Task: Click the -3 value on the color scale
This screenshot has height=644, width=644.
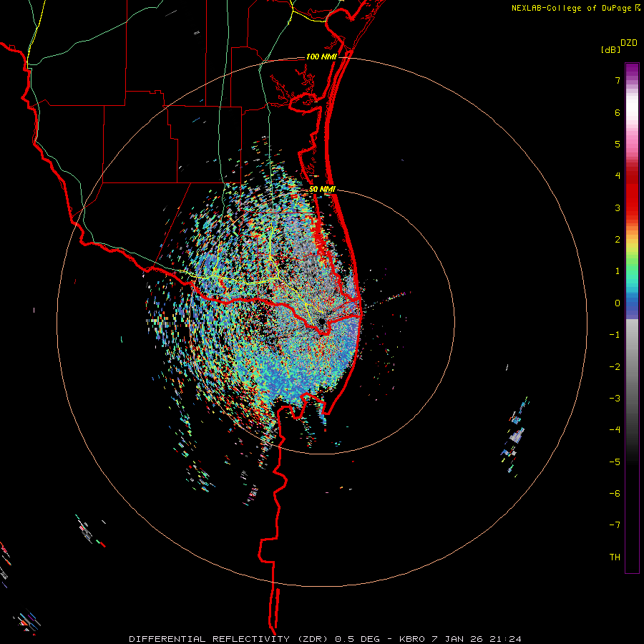Action: [615, 399]
